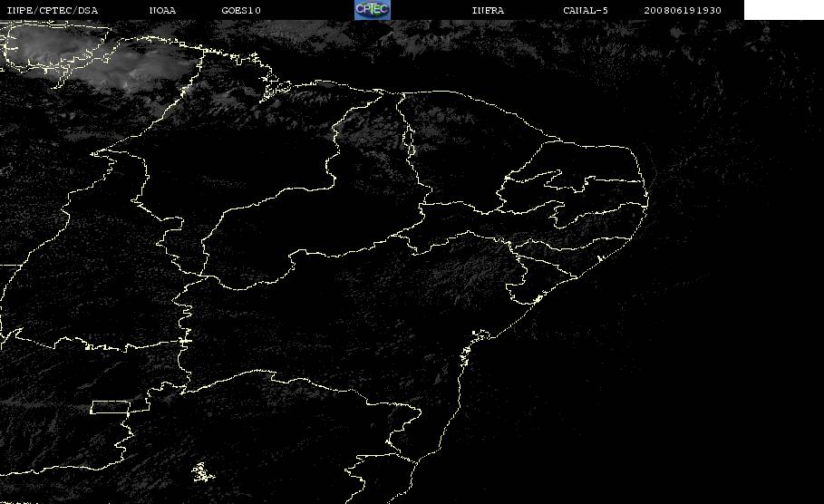The width and height of the screenshot is (824, 504).
Task: Click the small dotted outline cluster at the bottom
Action: [x=202, y=472]
